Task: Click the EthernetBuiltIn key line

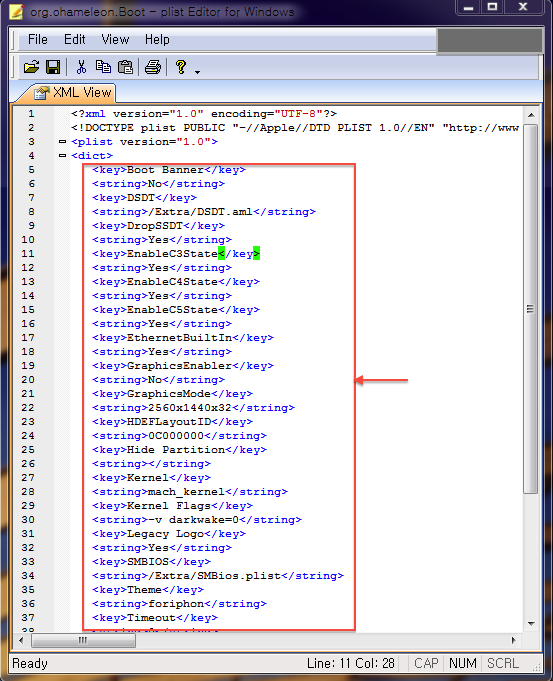Action: click(x=183, y=338)
